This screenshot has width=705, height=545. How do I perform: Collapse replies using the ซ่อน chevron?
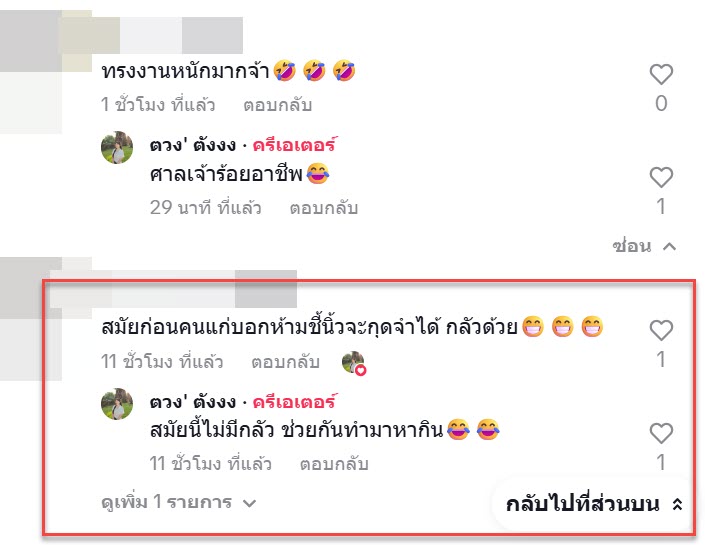644,246
